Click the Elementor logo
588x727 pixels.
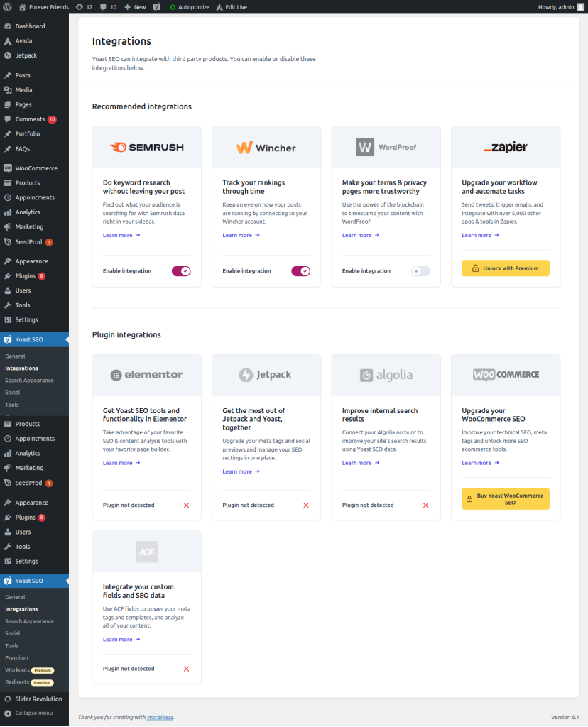[147, 375]
